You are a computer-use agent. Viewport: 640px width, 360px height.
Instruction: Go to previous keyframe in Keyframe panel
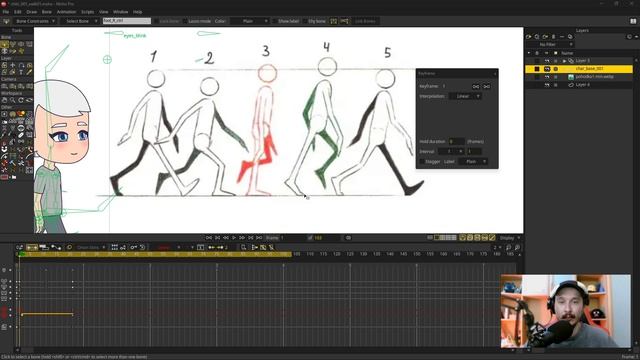pos(476,87)
